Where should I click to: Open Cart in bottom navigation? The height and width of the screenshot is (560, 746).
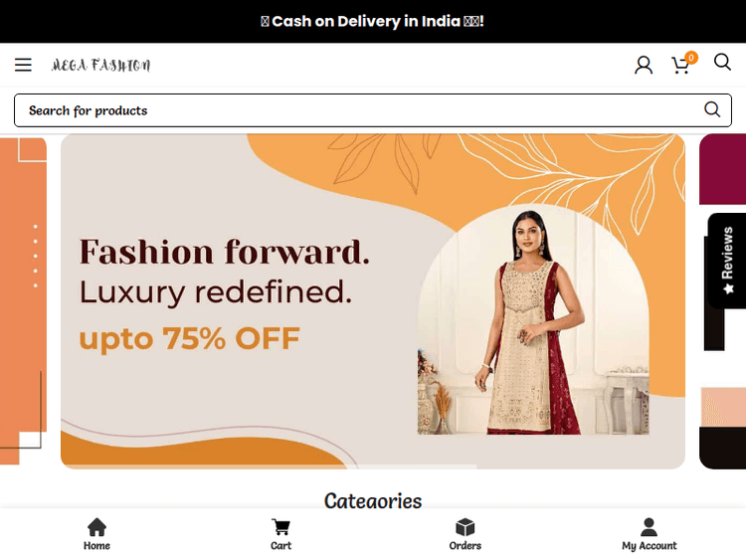280,534
